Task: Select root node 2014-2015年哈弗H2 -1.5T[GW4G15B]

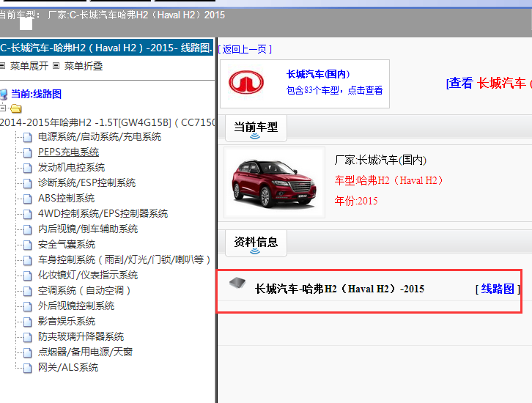Action: click(x=107, y=122)
